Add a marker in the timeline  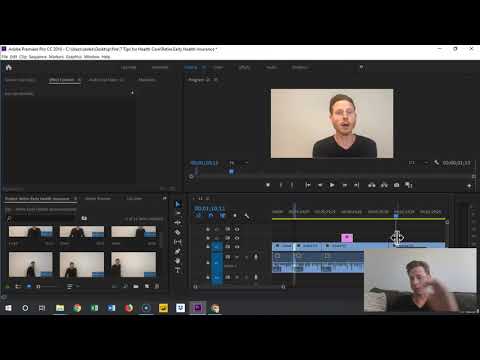coord(235,216)
